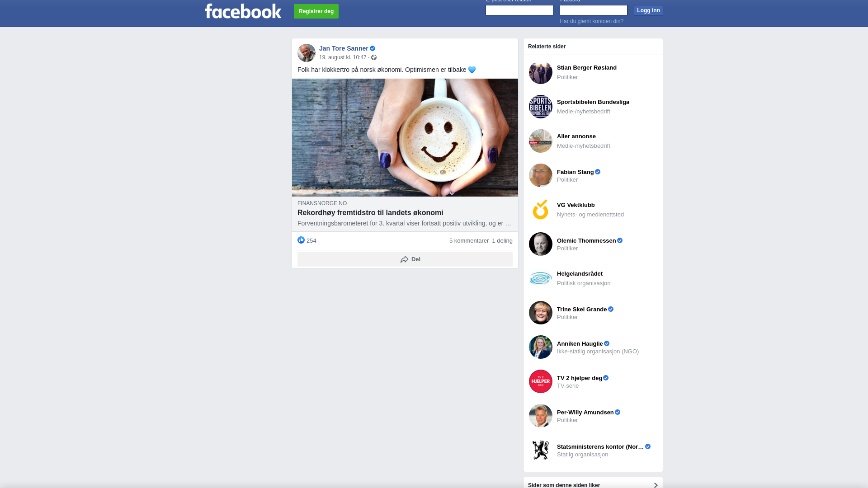Viewport: 868px width, 488px height.
Task: Open 'Rekordhøy fremtidstro til landets økonomi' headline
Action: tap(370, 213)
